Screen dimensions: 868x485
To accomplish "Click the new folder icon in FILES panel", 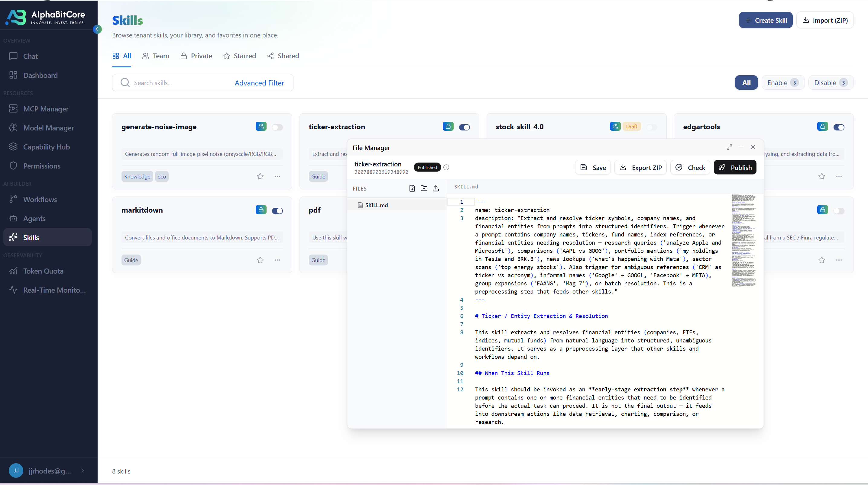I will point(424,188).
